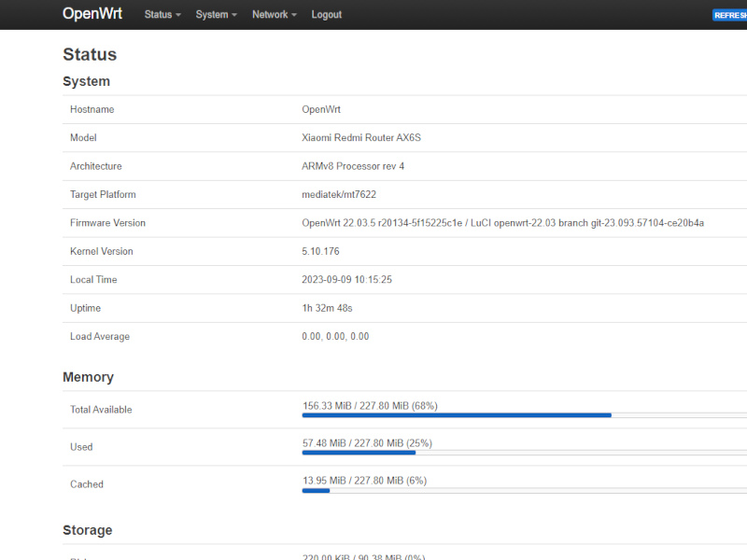Click the Hostname row value text
This screenshot has width=747, height=560.
coord(321,109)
